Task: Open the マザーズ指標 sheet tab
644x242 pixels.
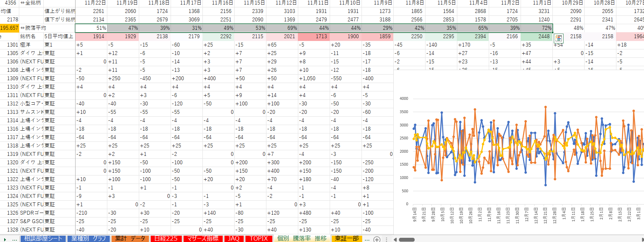Action: pyautogui.click(x=203, y=238)
